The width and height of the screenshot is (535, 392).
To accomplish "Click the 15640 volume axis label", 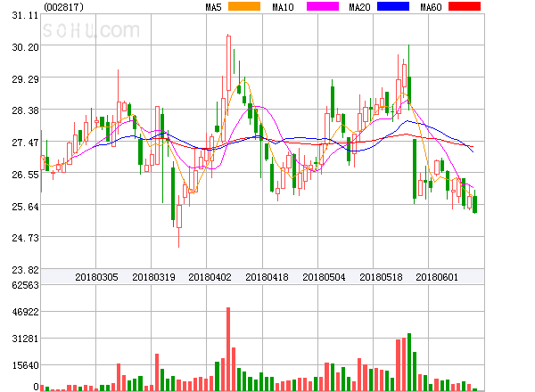I will click(25, 366).
